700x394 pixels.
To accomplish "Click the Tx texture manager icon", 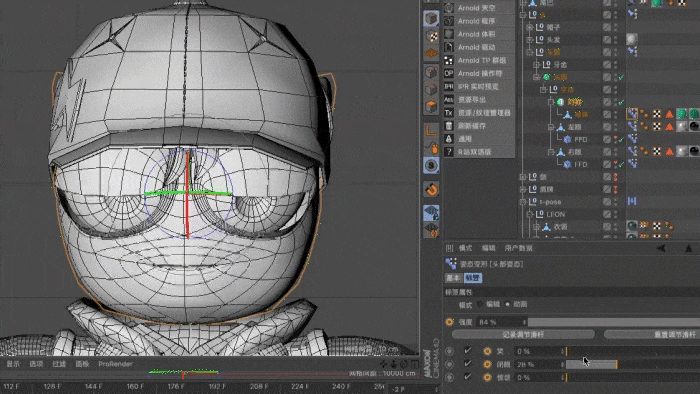I will 449,112.
